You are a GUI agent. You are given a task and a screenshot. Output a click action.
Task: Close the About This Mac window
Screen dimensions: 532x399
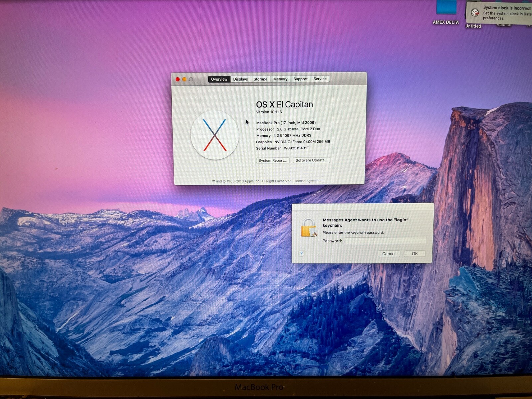click(x=178, y=79)
